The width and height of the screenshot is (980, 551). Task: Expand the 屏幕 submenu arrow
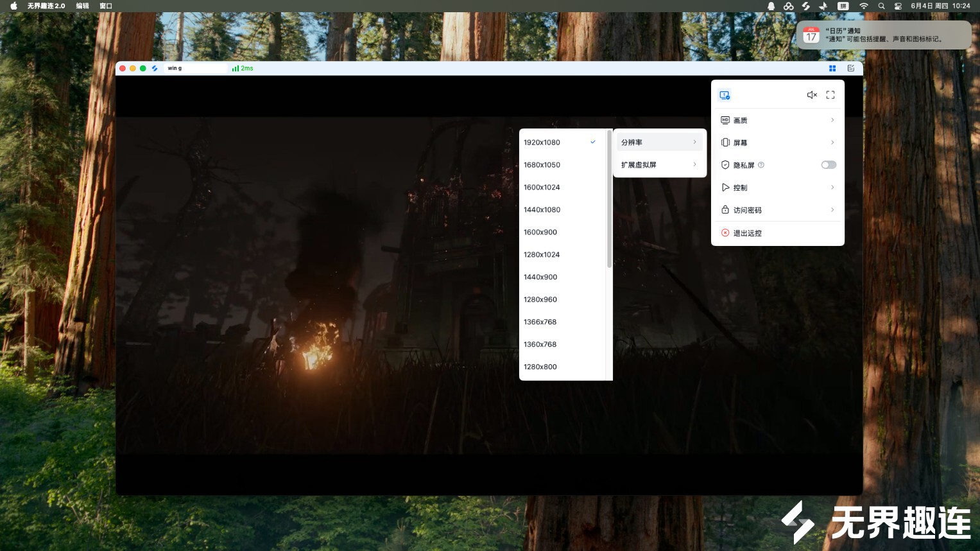832,143
